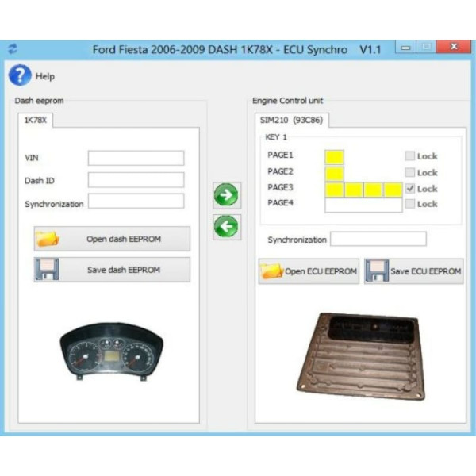The width and height of the screenshot is (476, 476).
Task: Select the 1K78X tab
Action: tap(36, 120)
